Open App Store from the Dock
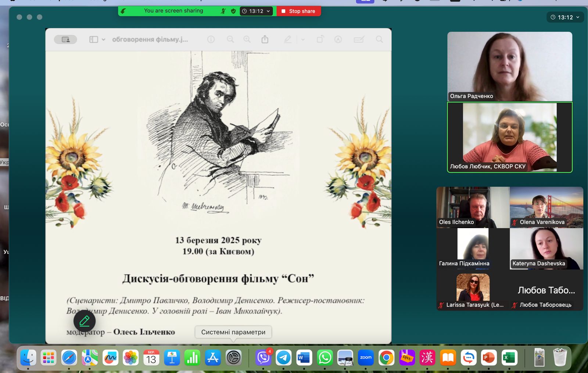Image resolution: width=588 pixels, height=373 pixels. [x=213, y=358]
